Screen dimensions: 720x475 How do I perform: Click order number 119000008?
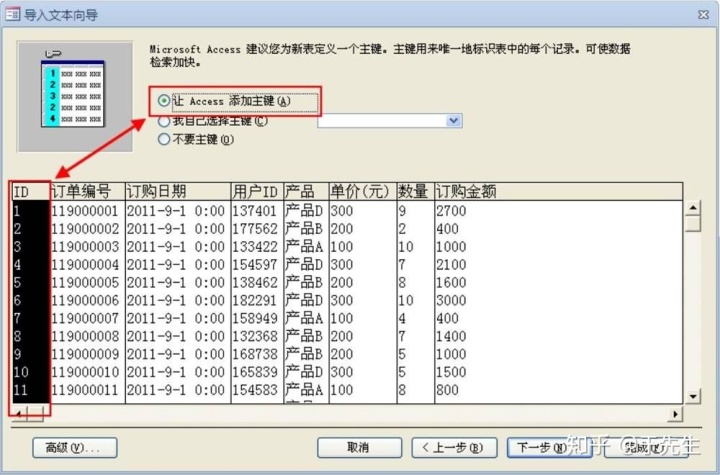85,336
